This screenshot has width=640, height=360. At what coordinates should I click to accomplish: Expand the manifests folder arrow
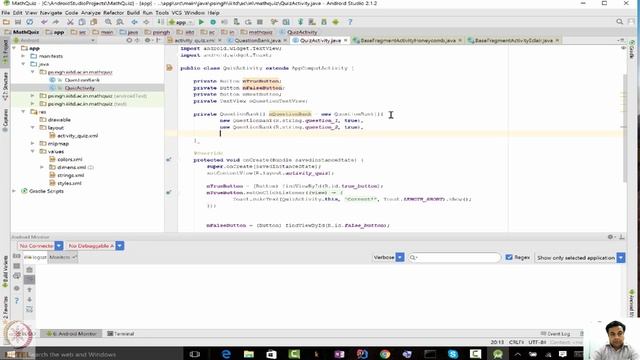tap(23, 56)
